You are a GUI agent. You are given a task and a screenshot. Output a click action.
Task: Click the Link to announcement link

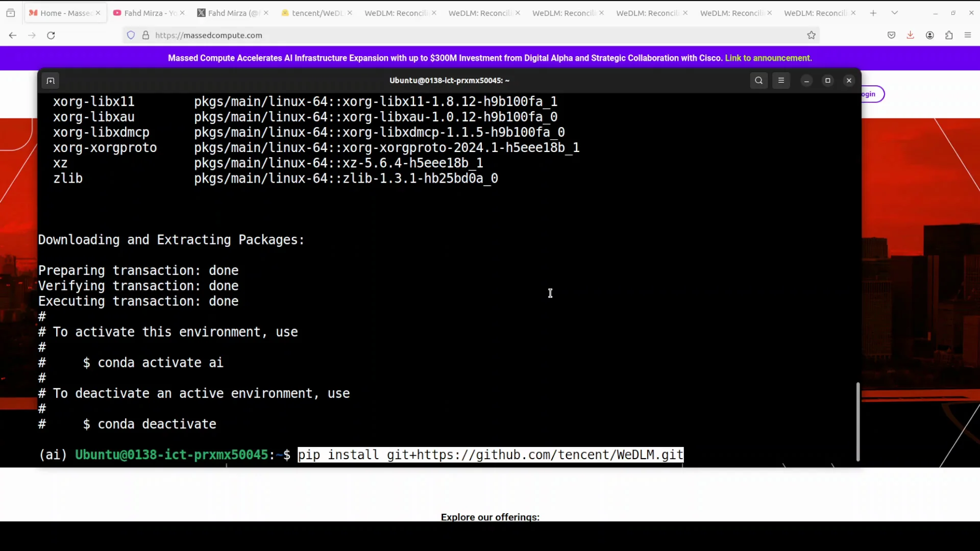[x=768, y=58]
